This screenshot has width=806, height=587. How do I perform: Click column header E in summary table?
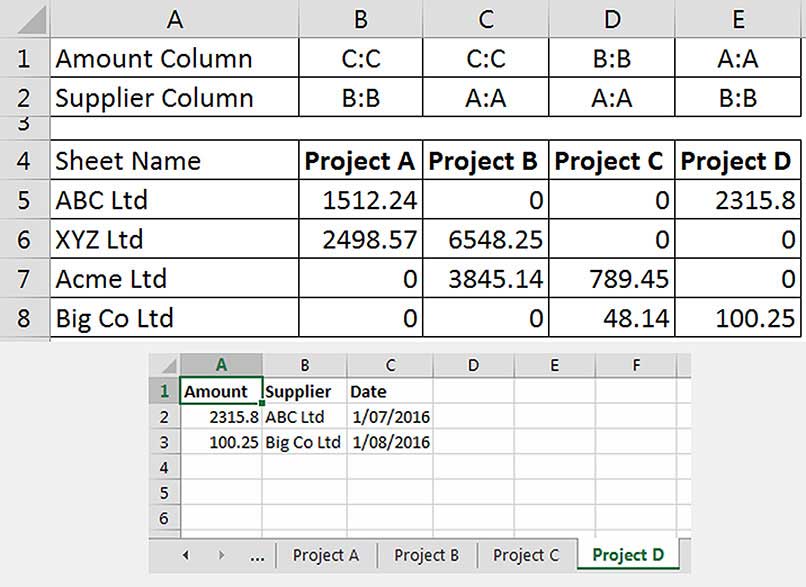tap(737, 18)
